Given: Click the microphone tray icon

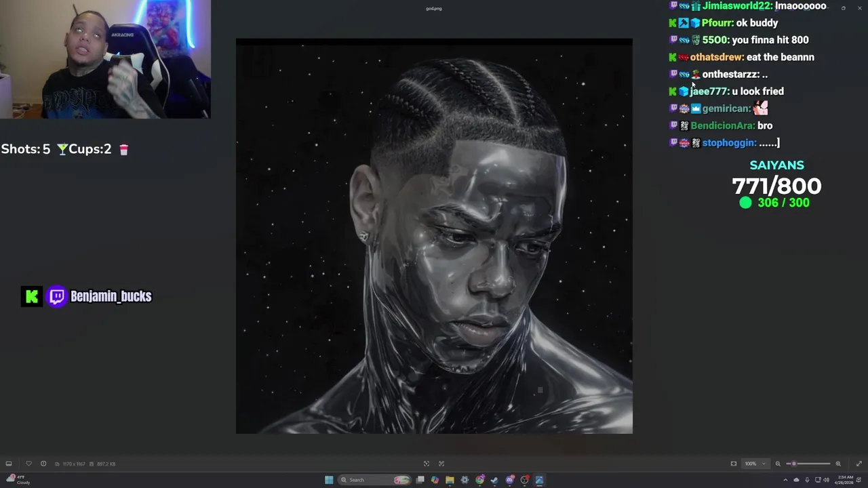Looking at the screenshot, I should point(807,480).
